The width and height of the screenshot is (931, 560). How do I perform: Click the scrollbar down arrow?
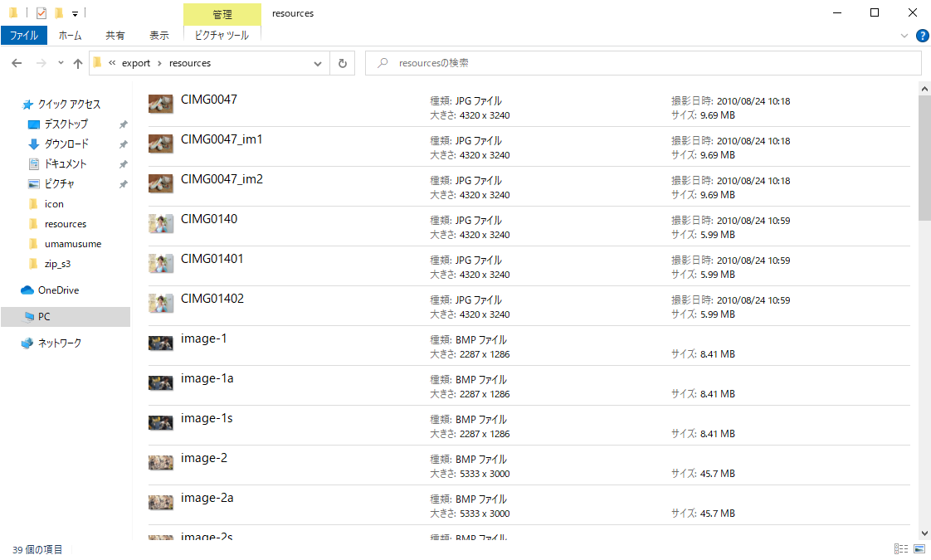pos(924,533)
